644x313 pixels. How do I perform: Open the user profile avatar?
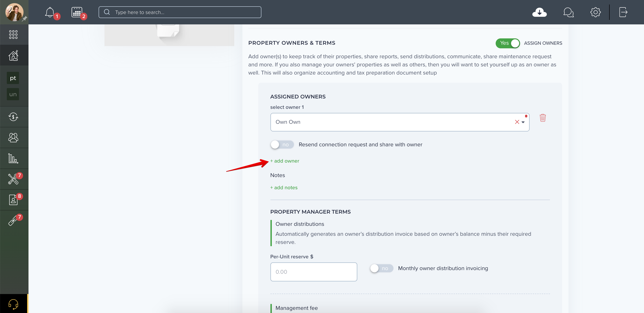pyautogui.click(x=14, y=12)
